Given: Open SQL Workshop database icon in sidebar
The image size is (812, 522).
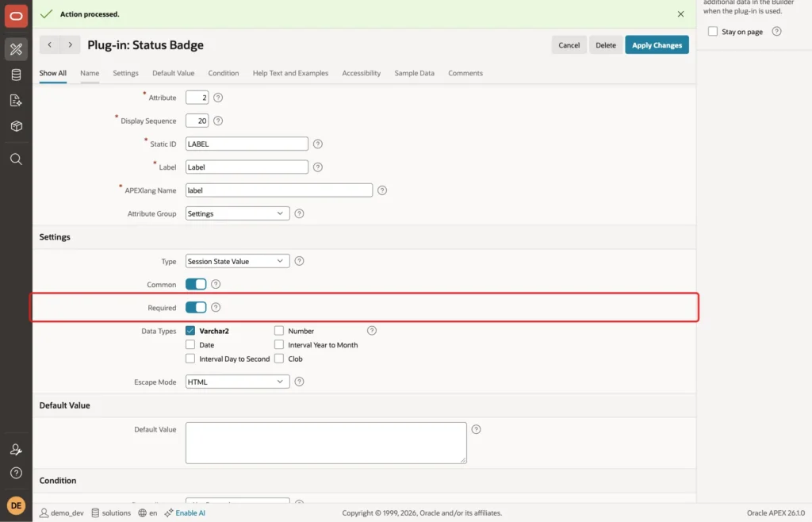Looking at the screenshot, I should pos(16,75).
